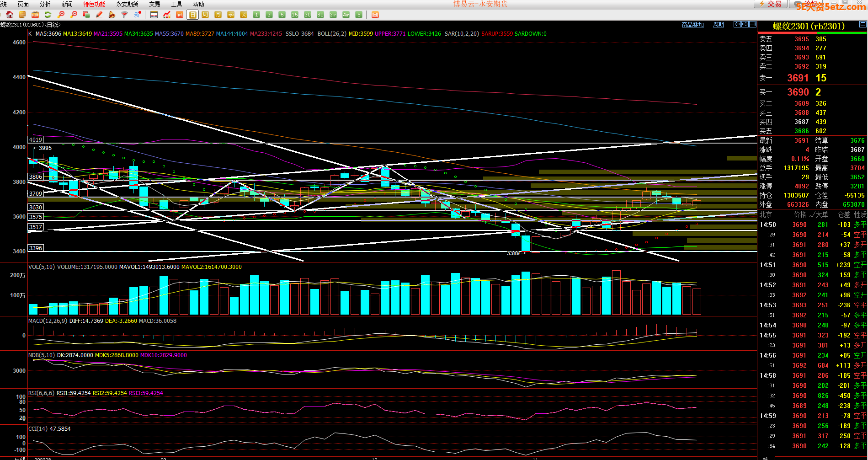Screen dimensions: 868x460
Task: Zoom out chart with minus magnifier
Action: [74, 15]
